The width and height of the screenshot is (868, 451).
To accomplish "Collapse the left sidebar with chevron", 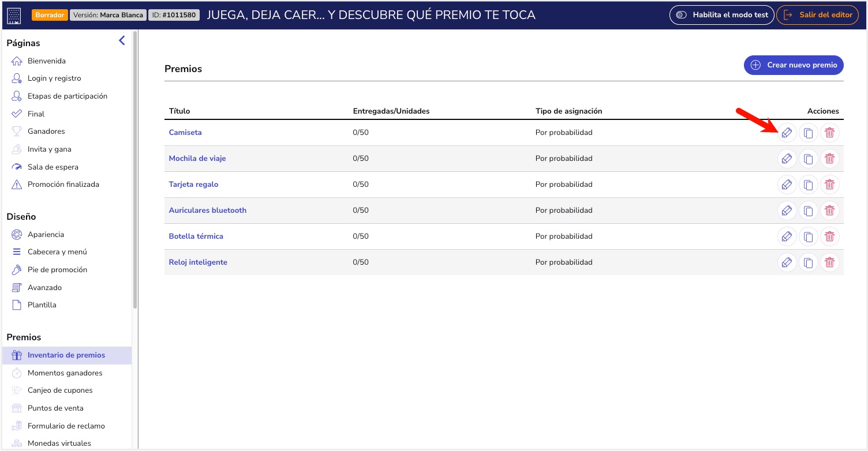I will (122, 40).
